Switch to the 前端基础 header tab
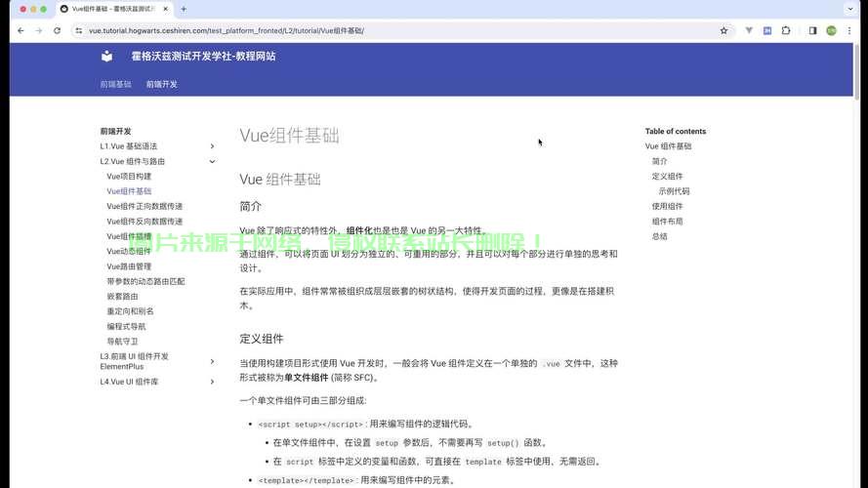This screenshot has width=868, height=488. (x=115, y=85)
